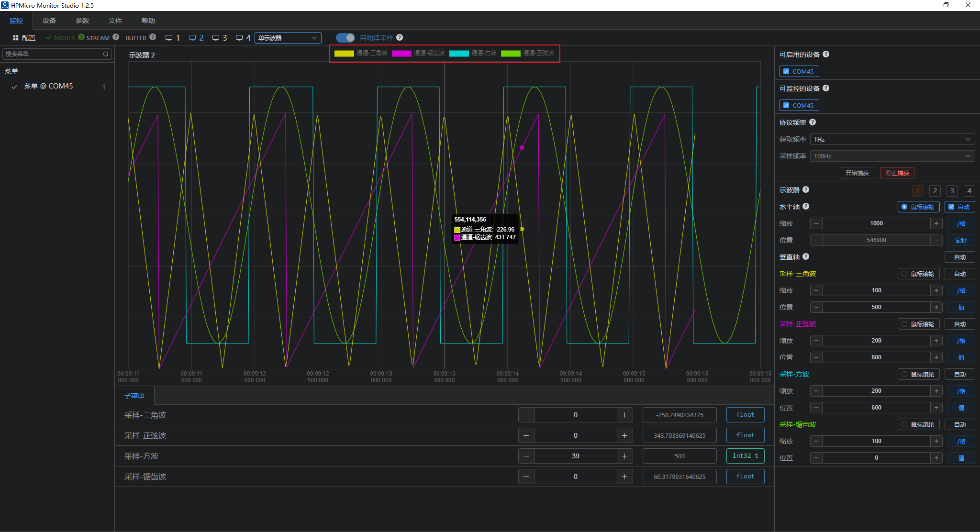This screenshot has height=532, width=980.
Task: Click help icon next to 协议频率
Action: [813, 122]
